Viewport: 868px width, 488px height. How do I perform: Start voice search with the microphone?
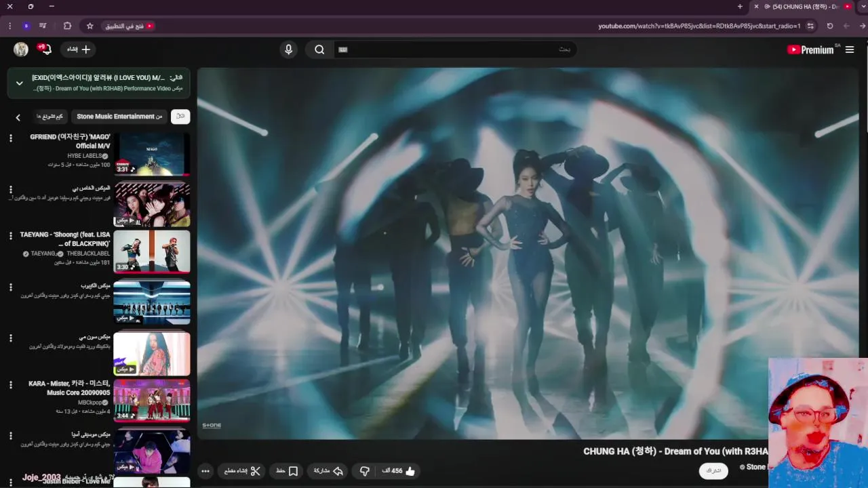coord(289,49)
